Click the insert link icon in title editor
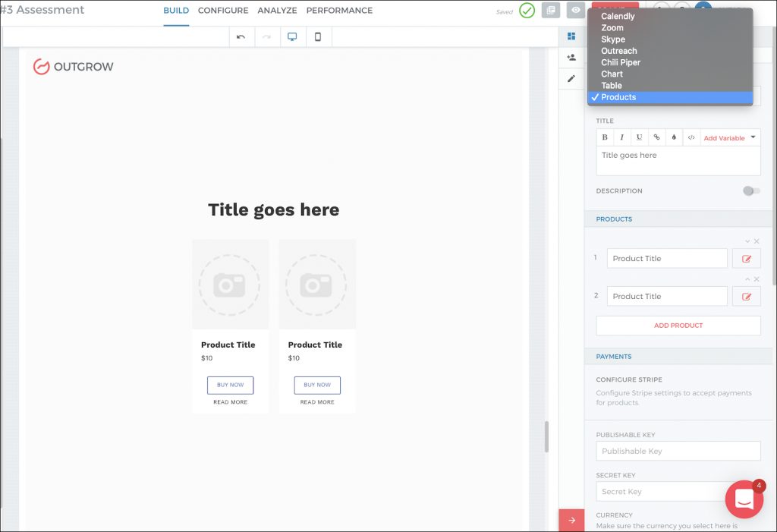This screenshot has width=777, height=532. pyautogui.click(x=656, y=137)
